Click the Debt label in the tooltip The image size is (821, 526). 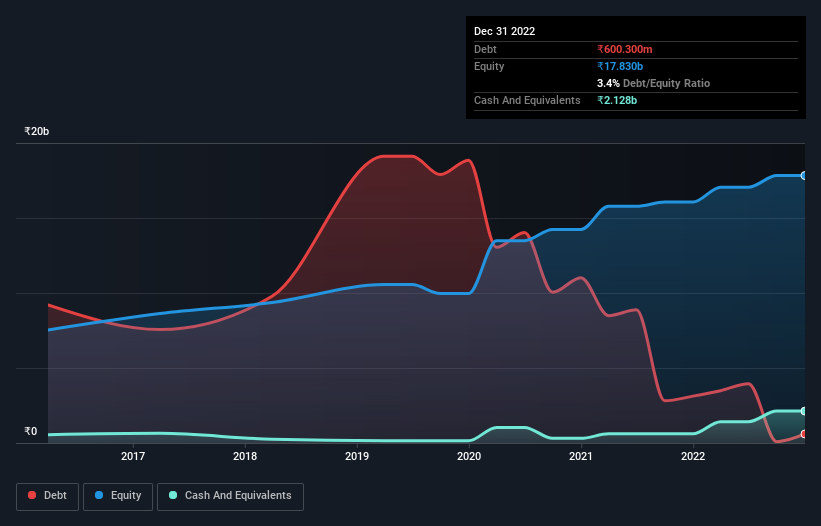pos(485,49)
